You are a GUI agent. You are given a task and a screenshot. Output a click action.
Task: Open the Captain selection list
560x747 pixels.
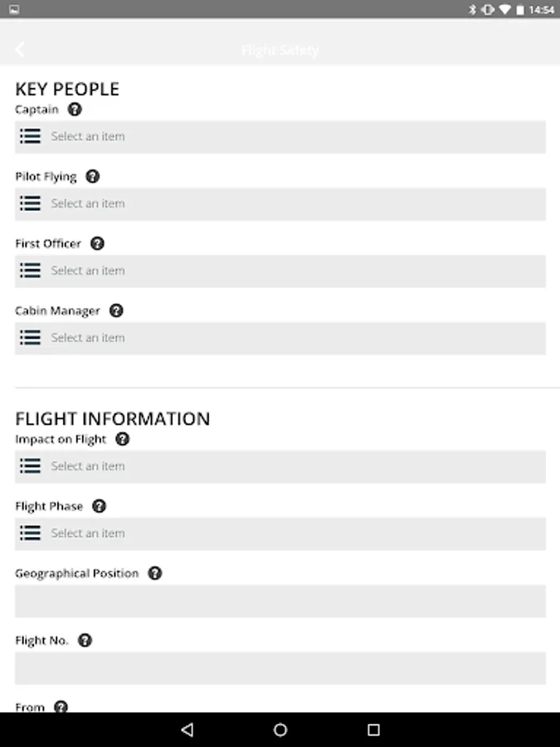(280, 137)
